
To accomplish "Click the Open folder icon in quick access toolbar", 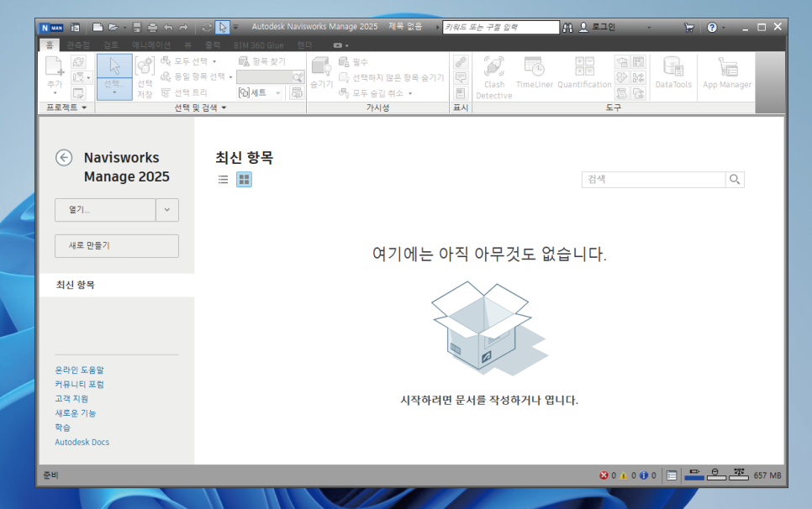I will (113, 27).
